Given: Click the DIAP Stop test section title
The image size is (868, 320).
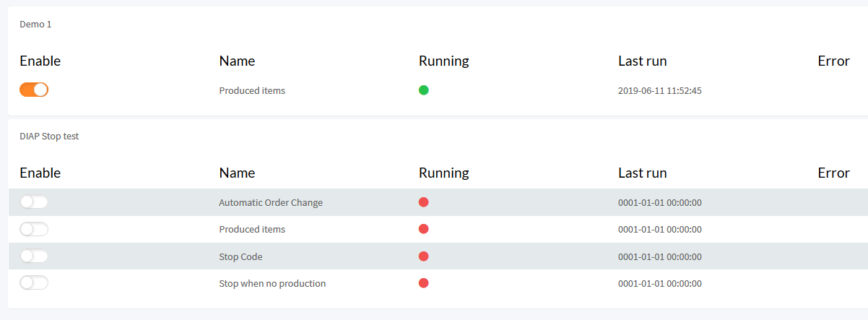Looking at the screenshot, I should click(49, 136).
